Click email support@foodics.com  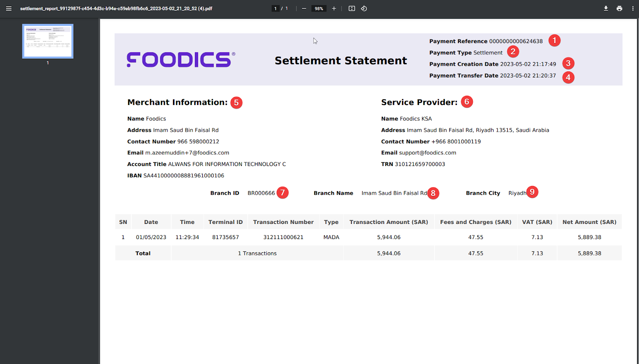427,153
